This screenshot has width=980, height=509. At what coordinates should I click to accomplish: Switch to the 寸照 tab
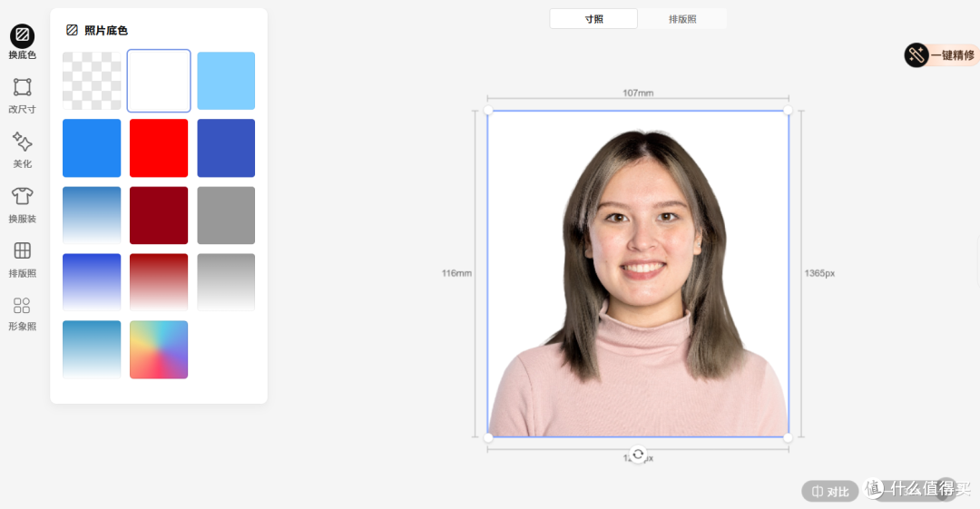click(593, 19)
